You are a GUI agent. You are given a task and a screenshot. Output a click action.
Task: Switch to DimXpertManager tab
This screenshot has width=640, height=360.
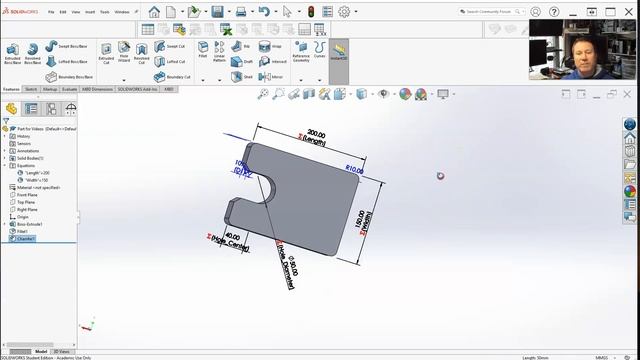click(x=71, y=109)
